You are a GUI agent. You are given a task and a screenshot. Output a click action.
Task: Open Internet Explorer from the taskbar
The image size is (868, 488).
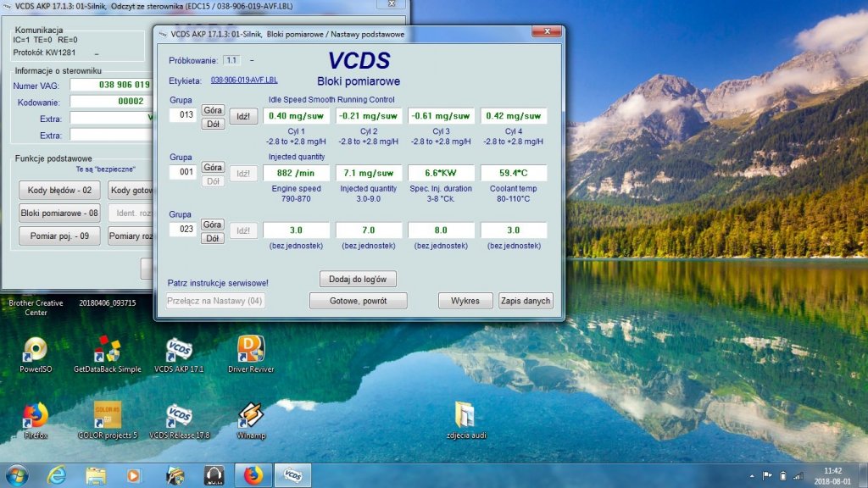click(57, 475)
